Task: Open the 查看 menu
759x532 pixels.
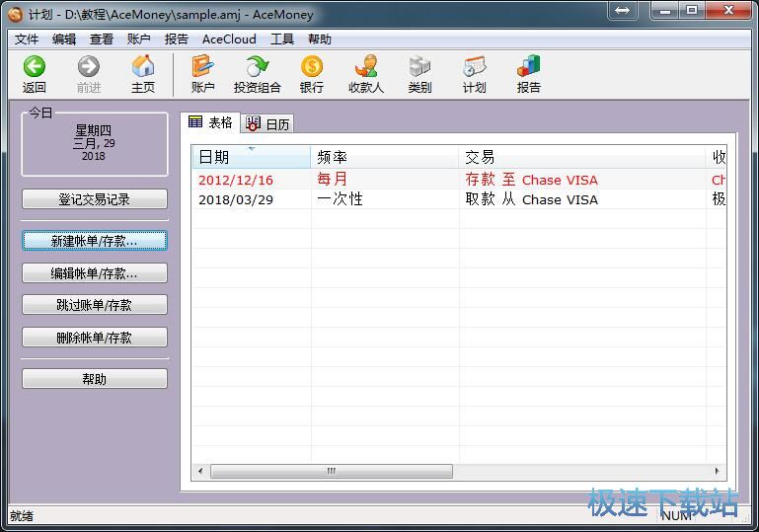Action: (x=102, y=39)
